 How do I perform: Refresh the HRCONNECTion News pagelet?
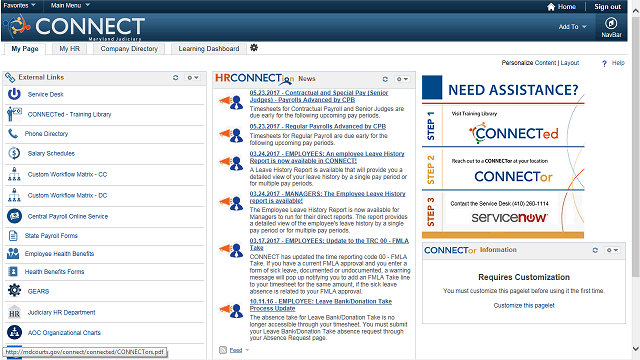click(385, 79)
